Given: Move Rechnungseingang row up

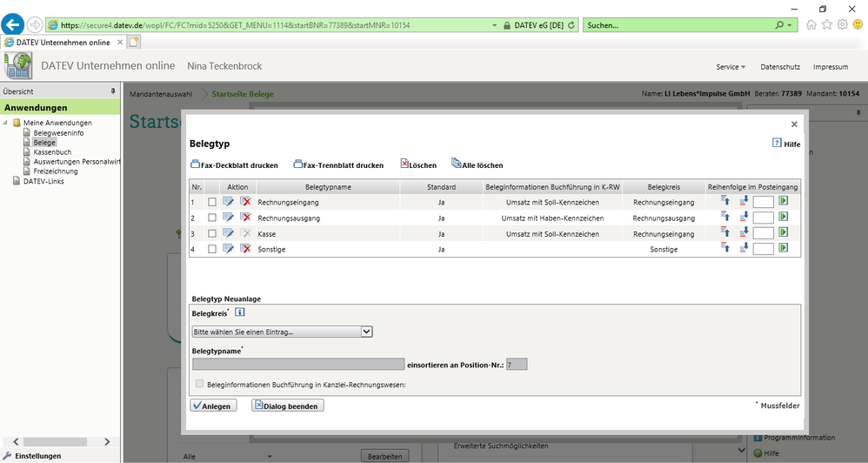Looking at the screenshot, I should coord(725,200).
